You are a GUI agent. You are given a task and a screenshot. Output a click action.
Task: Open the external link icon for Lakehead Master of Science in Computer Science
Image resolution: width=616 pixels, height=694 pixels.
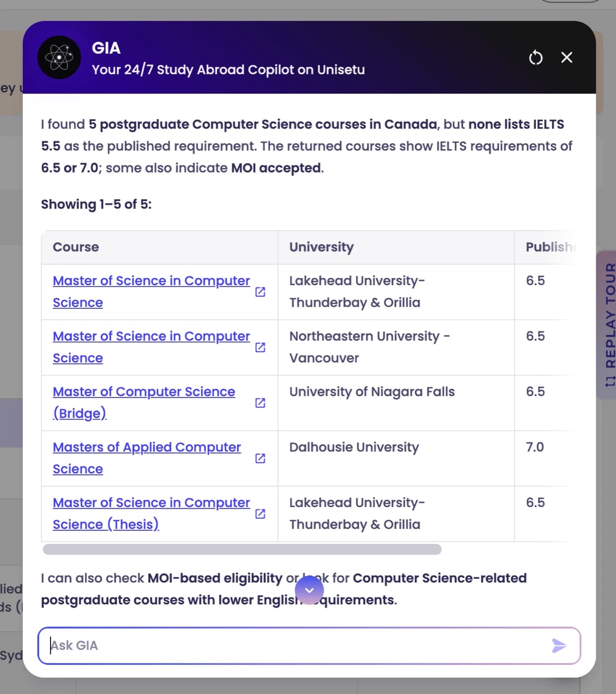pyautogui.click(x=260, y=292)
